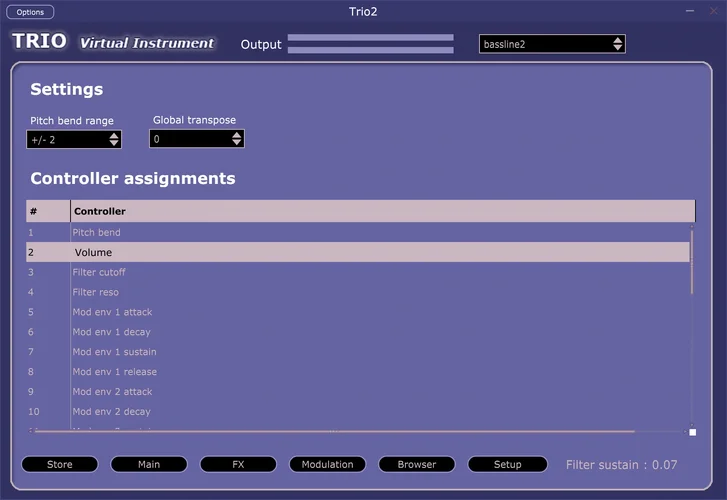
Task: Open the Global transpose dropdown
Action: (x=197, y=139)
